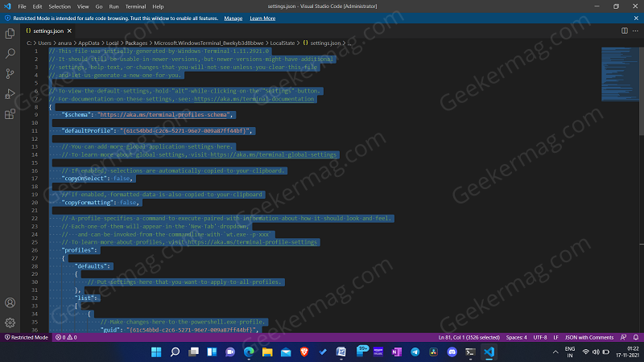
Task: Click the "copyOnSelect" key text
Action: pos(86,179)
